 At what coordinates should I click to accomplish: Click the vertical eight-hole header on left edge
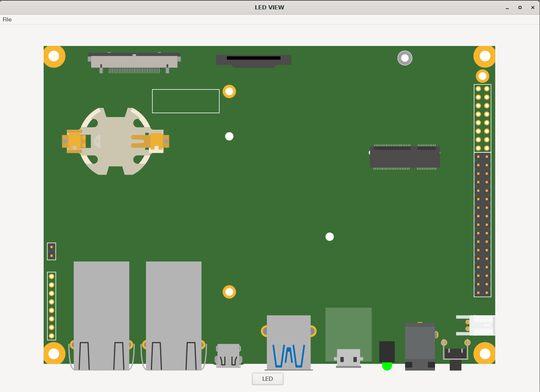click(52, 306)
